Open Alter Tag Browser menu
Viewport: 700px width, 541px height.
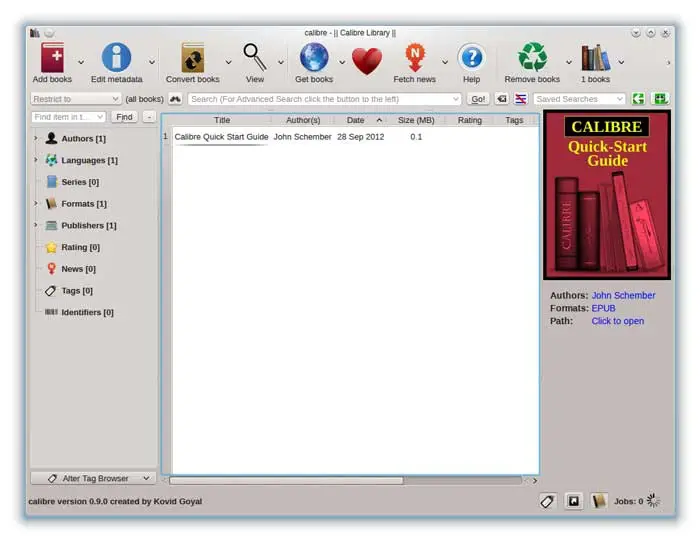tap(93, 478)
